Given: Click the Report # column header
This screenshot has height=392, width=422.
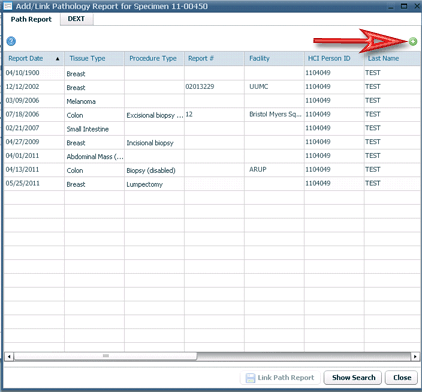Looking at the screenshot, I should 214,59.
